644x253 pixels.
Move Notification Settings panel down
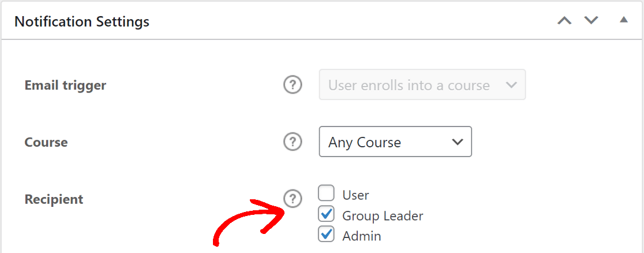pyautogui.click(x=591, y=21)
